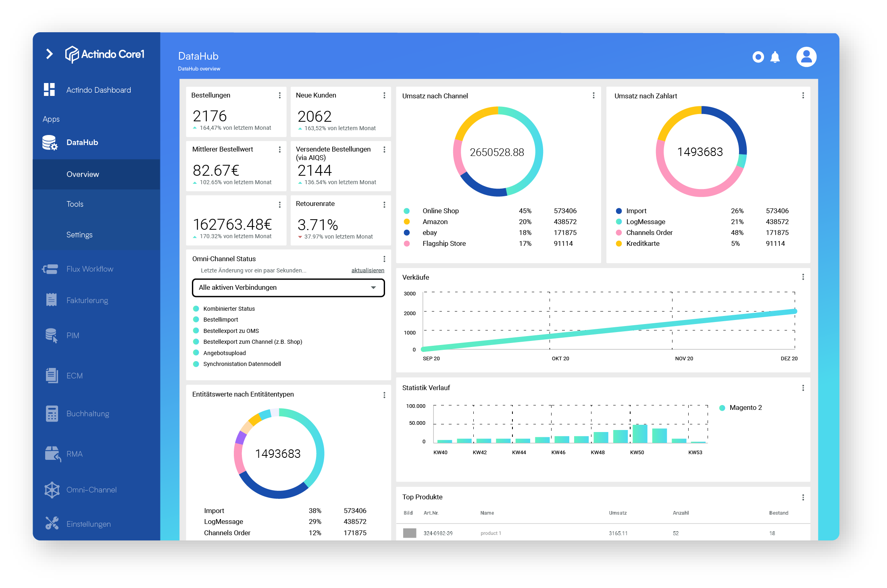The width and height of the screenshot is (887, 588).
Task: Click the Flux Workflow sidebar icon
Action: (x=50, y=269)
